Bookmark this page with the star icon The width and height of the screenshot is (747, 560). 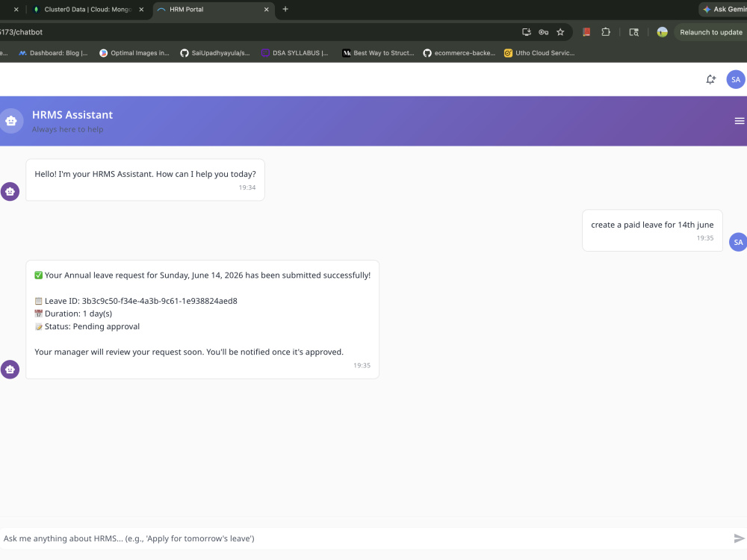coord(560,32)
